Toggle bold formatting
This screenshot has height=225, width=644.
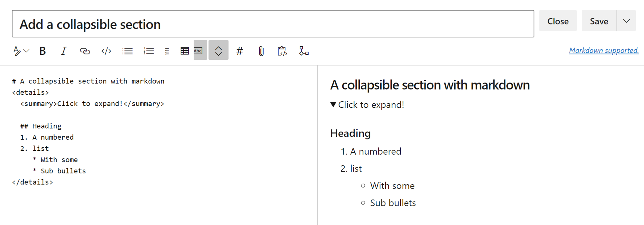tap(42, 51)
